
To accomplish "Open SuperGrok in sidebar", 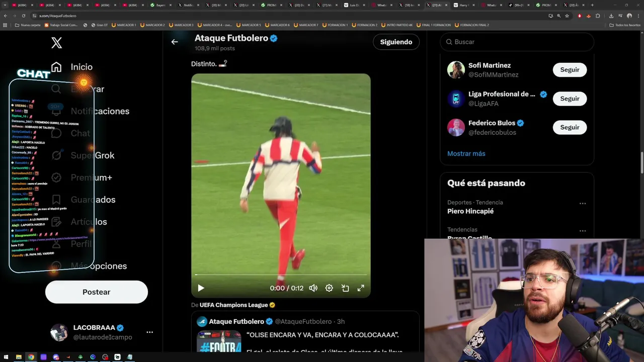I will click(93, 155).
